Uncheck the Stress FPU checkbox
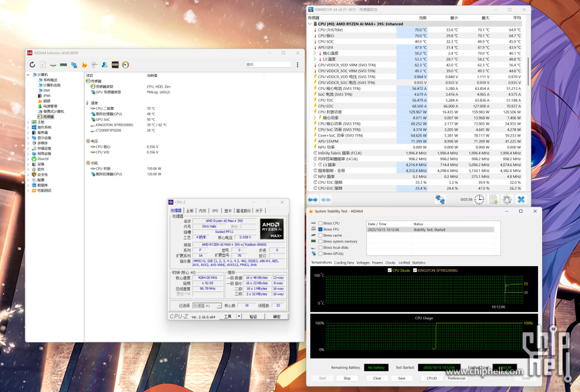This screenshot has height=392, width=580. 321,229
